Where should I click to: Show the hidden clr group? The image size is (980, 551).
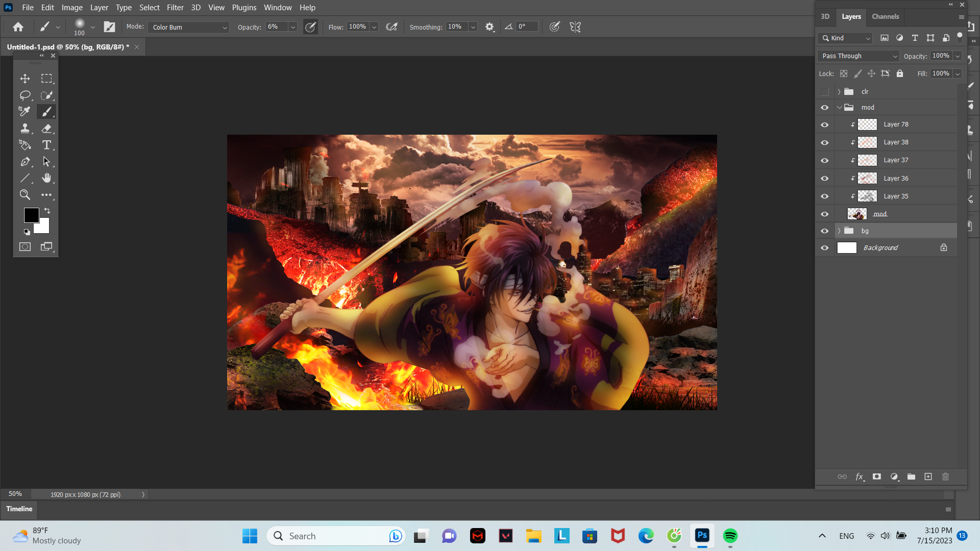click(x=824, y=92)
